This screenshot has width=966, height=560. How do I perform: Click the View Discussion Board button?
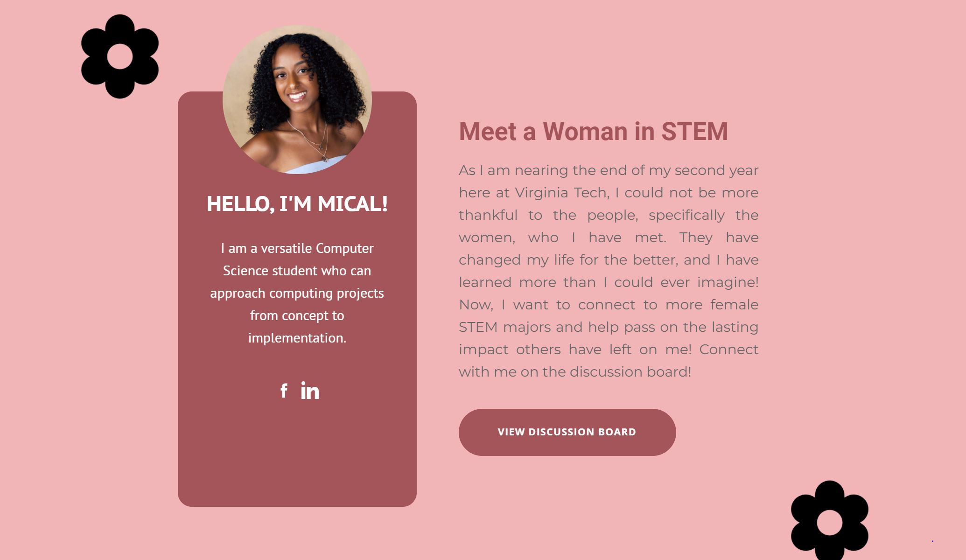[x=567, y=432]
